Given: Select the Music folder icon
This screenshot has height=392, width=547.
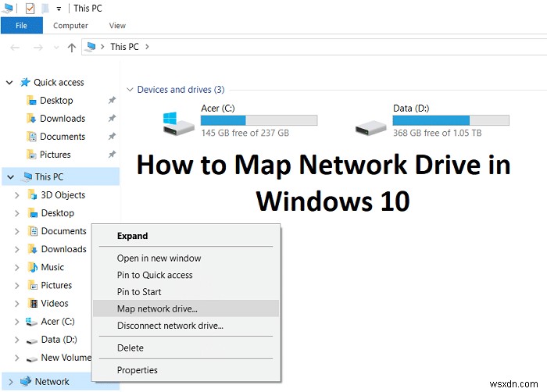Looking at the screenshot, I should click(32, 267).
